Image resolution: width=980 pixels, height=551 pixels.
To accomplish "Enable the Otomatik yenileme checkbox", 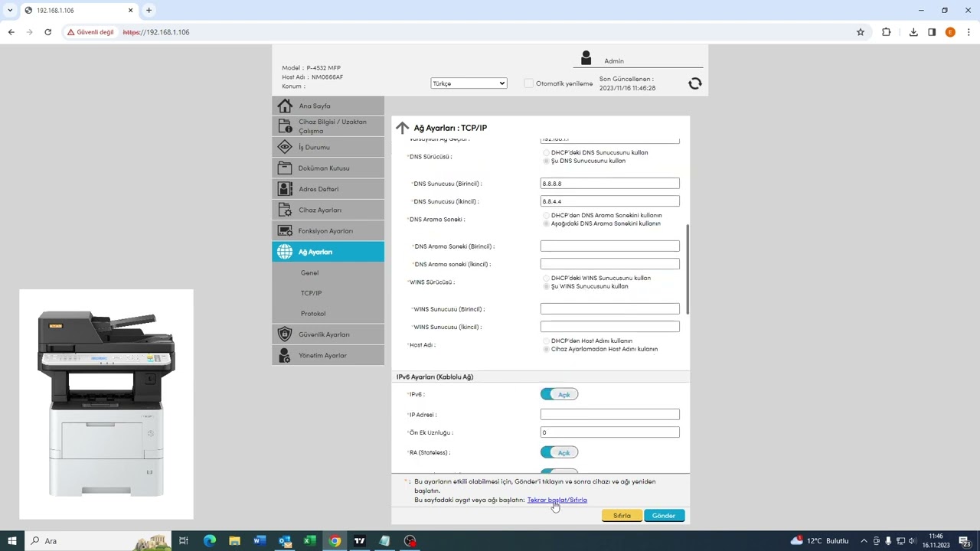I will [528, 83].
